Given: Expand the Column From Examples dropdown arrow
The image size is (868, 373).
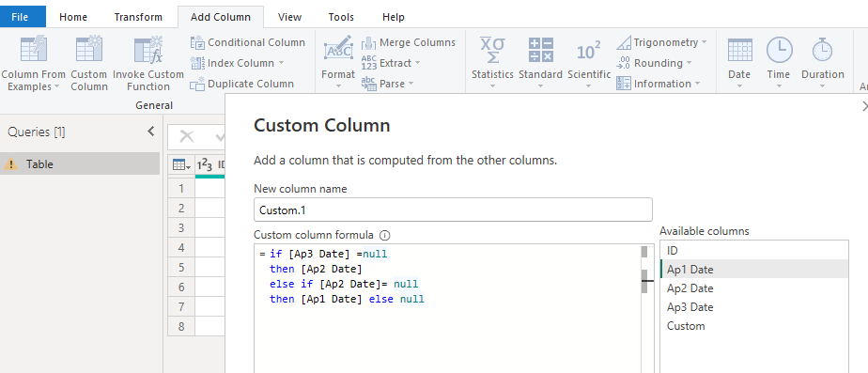Looking at the screenshot, I should pos(56,86).
